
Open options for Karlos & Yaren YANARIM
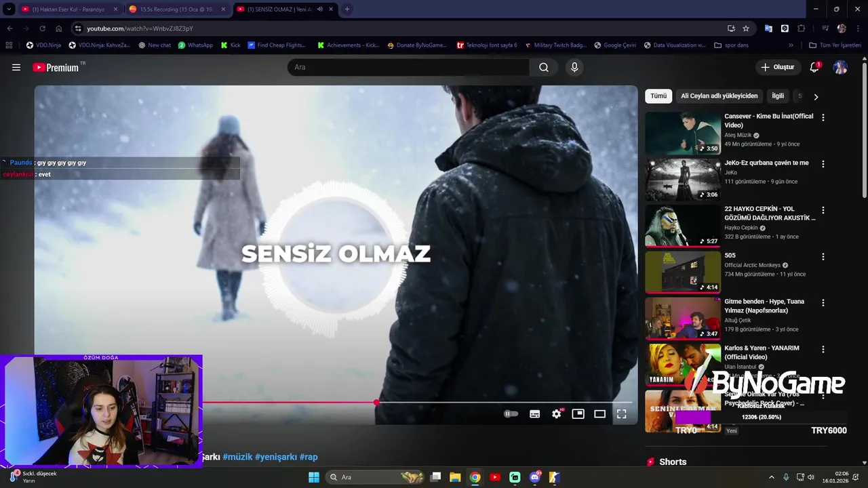(x=823, y=349)
